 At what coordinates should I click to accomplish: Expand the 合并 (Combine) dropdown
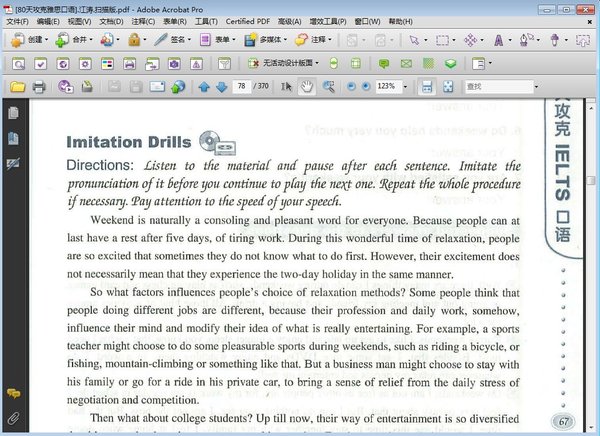[x=91, y=39]
